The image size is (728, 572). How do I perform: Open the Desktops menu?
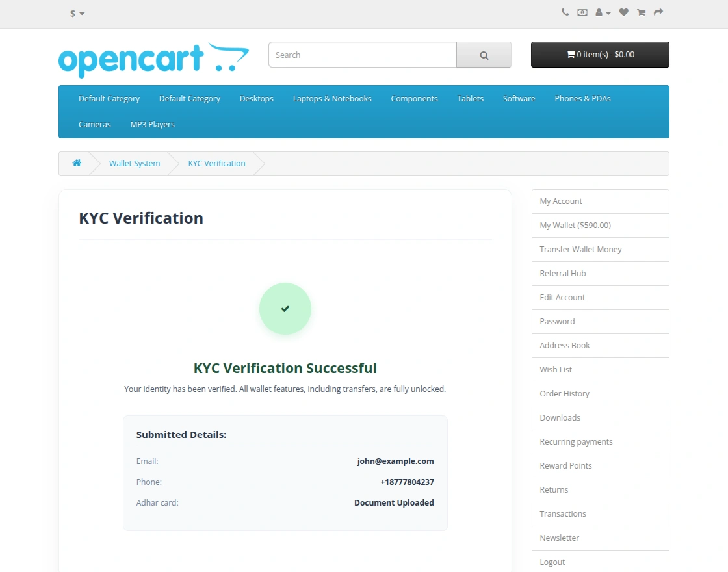point(256,98)
